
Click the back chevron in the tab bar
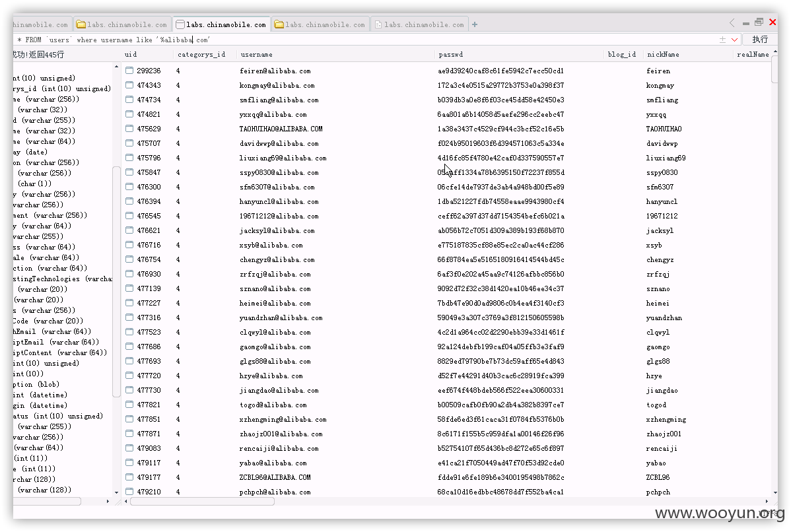[x=732, y=22]
